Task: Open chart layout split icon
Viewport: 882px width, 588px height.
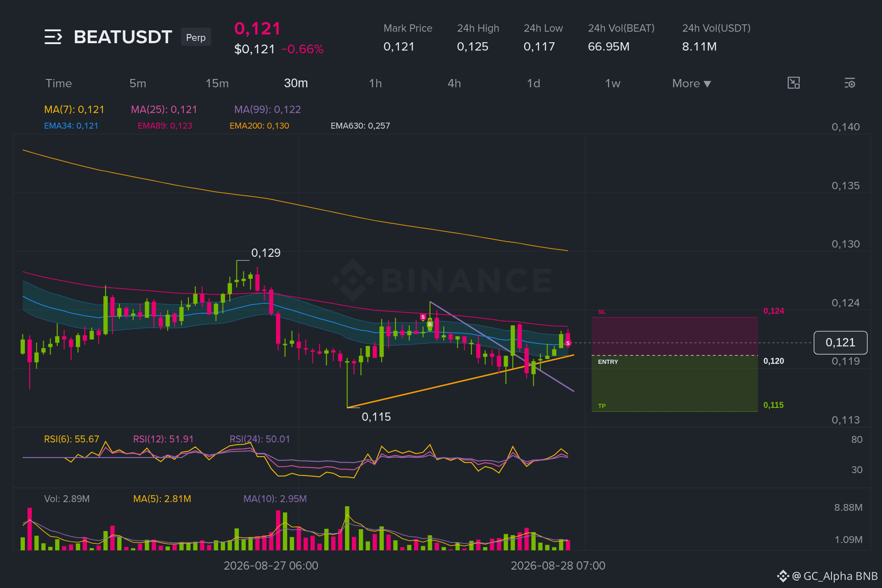Action: (793, 83)
